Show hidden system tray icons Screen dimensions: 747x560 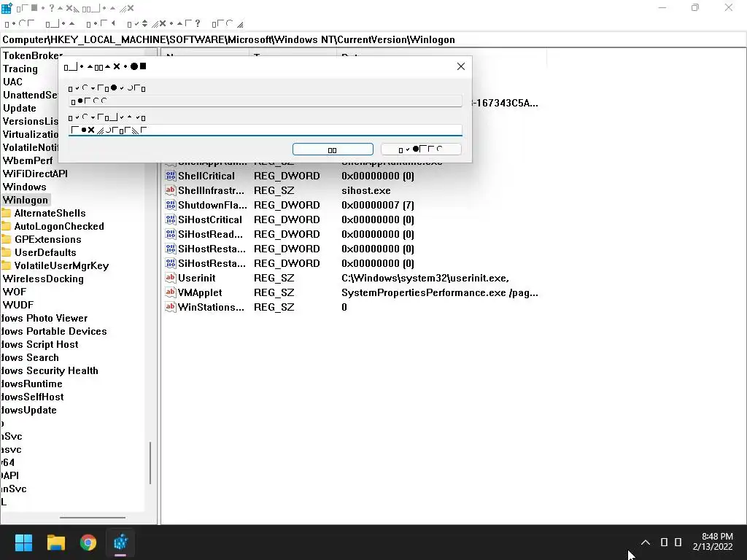coord(646,542)
